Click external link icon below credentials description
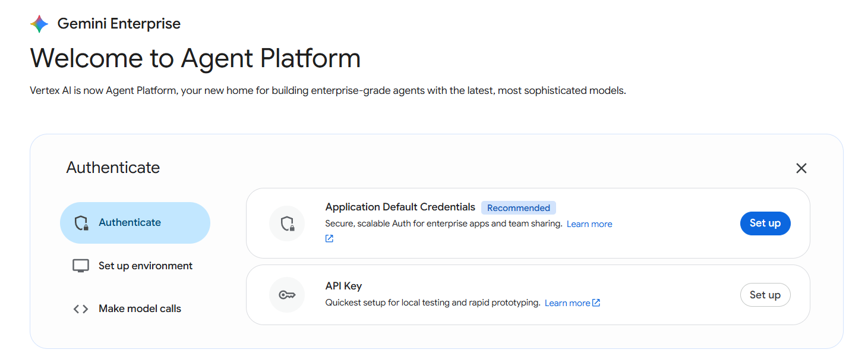868x359 pixels. click(329, 238)
